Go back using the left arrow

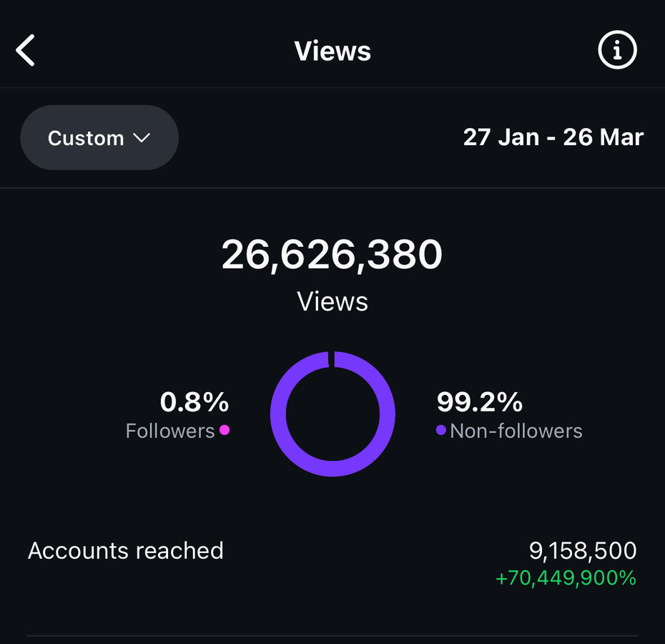click(26, 51)
